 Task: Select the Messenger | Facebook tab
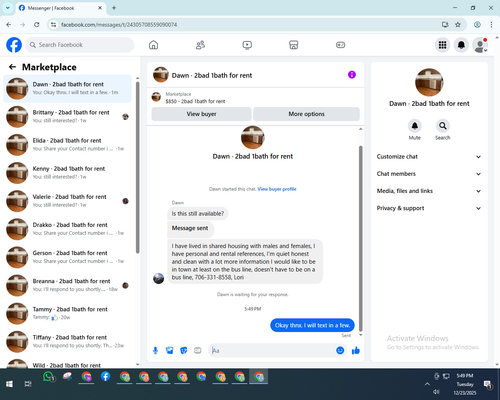[60, 8]
